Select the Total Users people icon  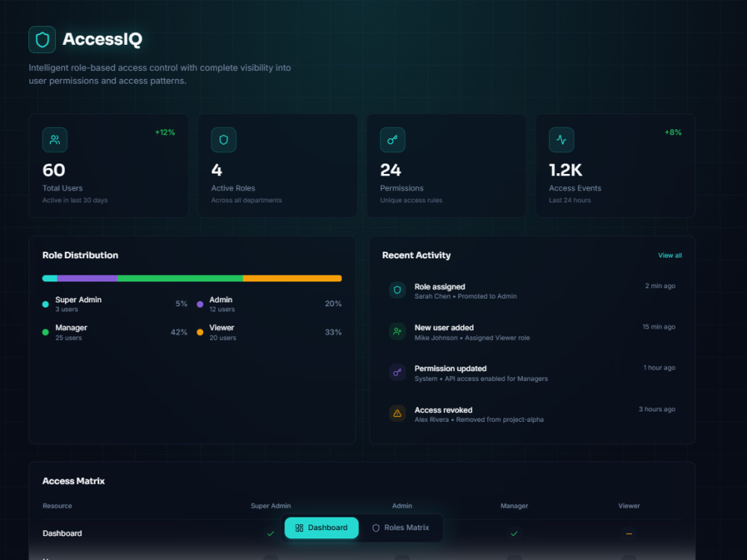click(x=55, y=140)
